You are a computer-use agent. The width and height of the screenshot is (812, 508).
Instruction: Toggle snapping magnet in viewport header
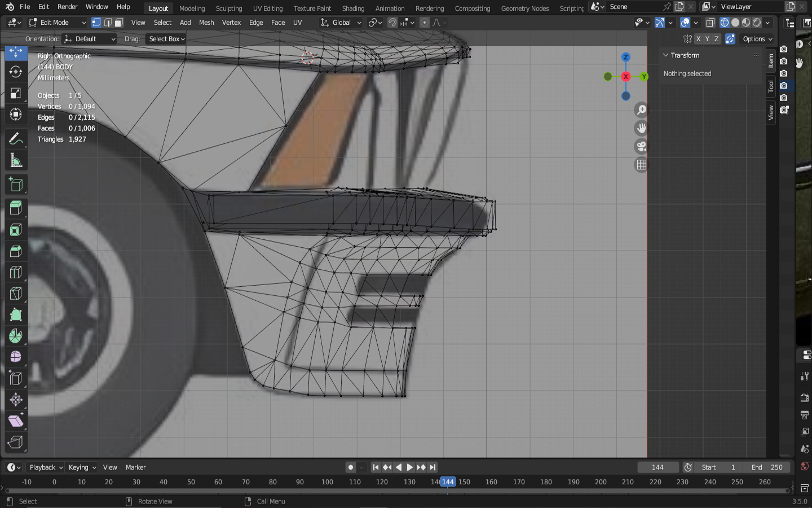click(392, 23)
